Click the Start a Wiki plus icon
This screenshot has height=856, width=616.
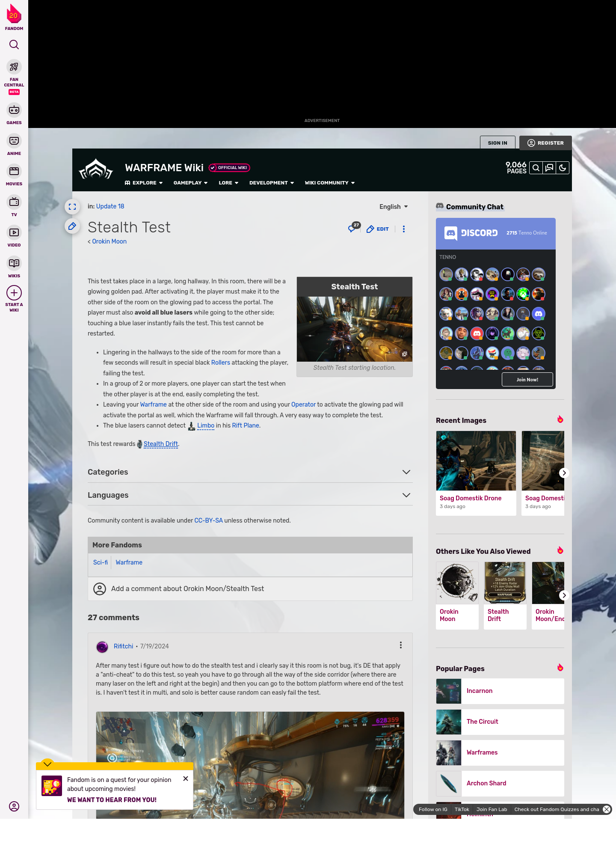point(14,293)
